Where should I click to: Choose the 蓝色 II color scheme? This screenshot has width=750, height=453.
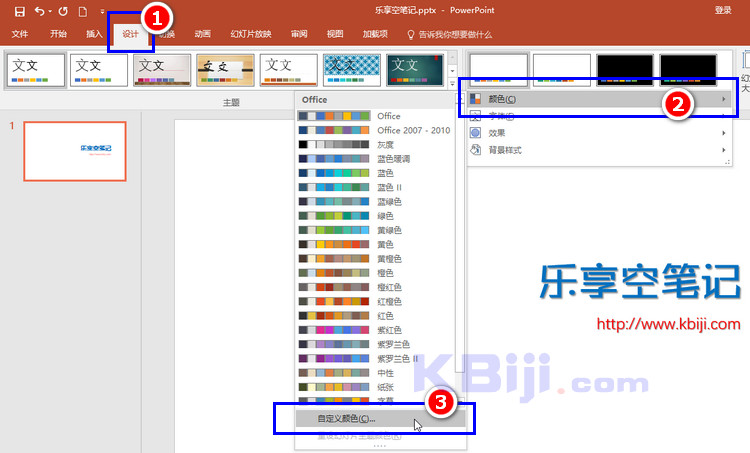click(x=375, y=187)
